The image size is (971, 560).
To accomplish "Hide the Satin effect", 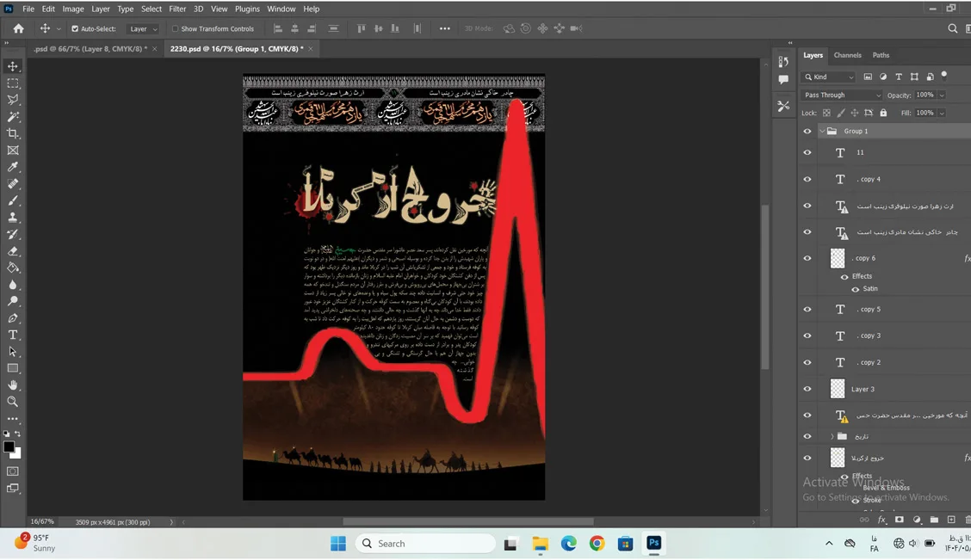I will (x=855, y=289).
